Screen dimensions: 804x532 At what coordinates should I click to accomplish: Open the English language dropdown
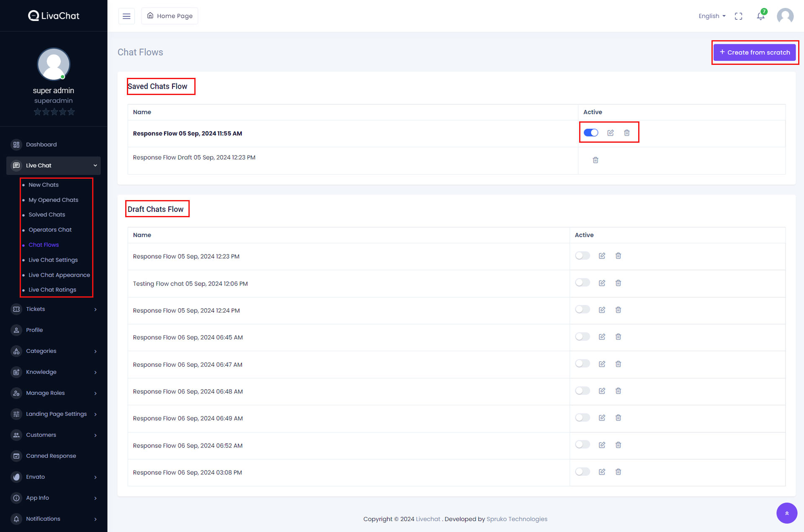pos(711,16)
